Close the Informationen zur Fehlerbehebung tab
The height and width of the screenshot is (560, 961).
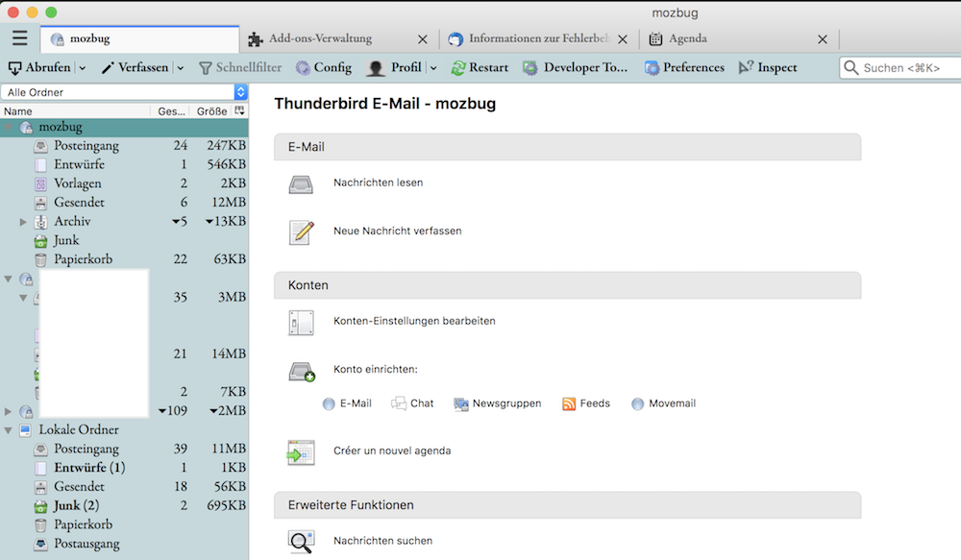click(x=623, y=39)
